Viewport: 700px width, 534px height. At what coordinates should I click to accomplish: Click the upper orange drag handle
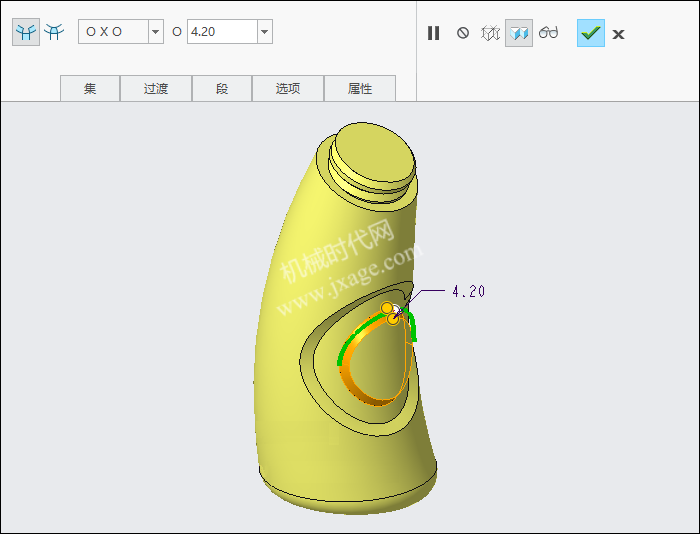point(387,308)
